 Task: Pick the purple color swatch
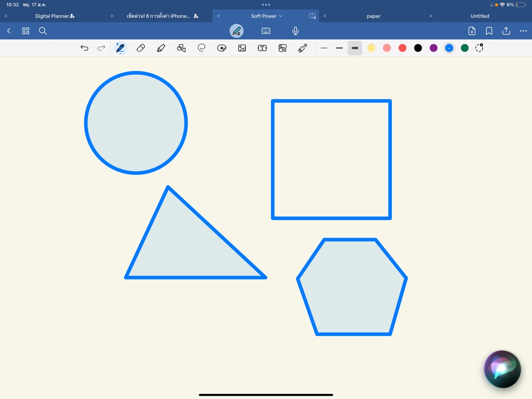[433, 48]
